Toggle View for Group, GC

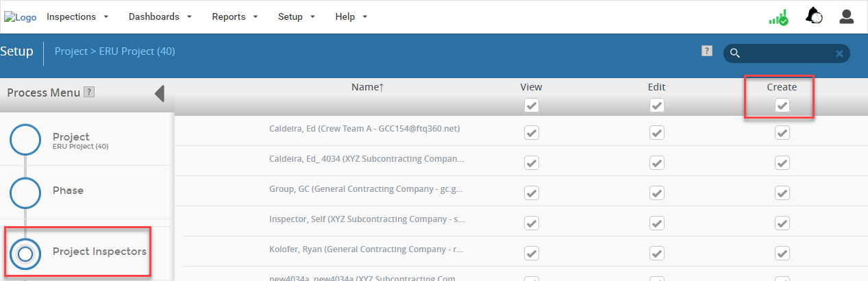click(x=532, y=193)
